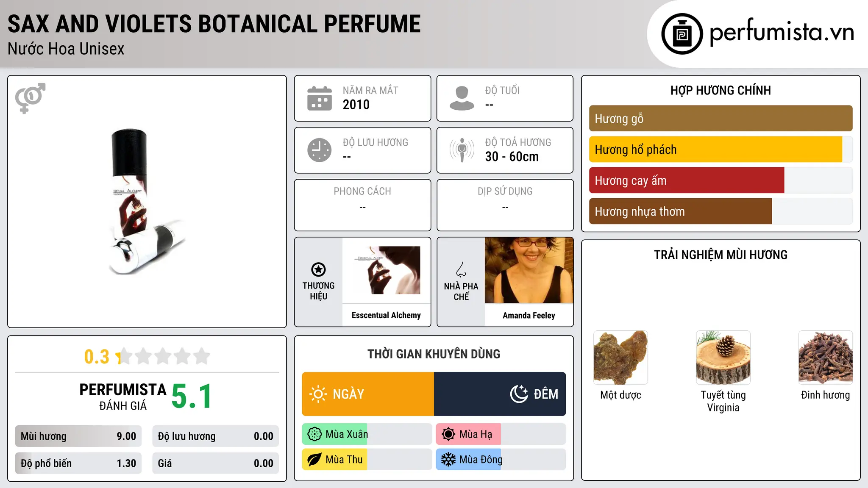
Task: Click the Mùa Xuân season bar
Action: point(367,434)
